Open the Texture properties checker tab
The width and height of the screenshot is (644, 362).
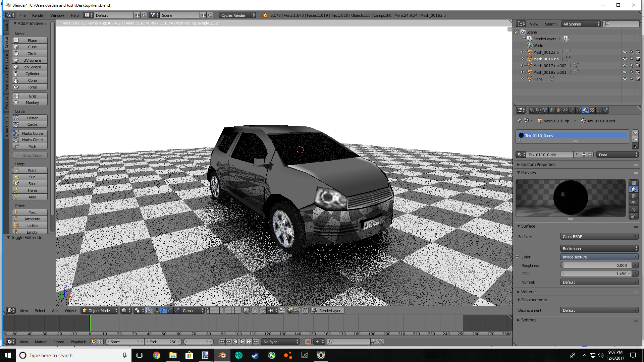[x=592, y=110]
